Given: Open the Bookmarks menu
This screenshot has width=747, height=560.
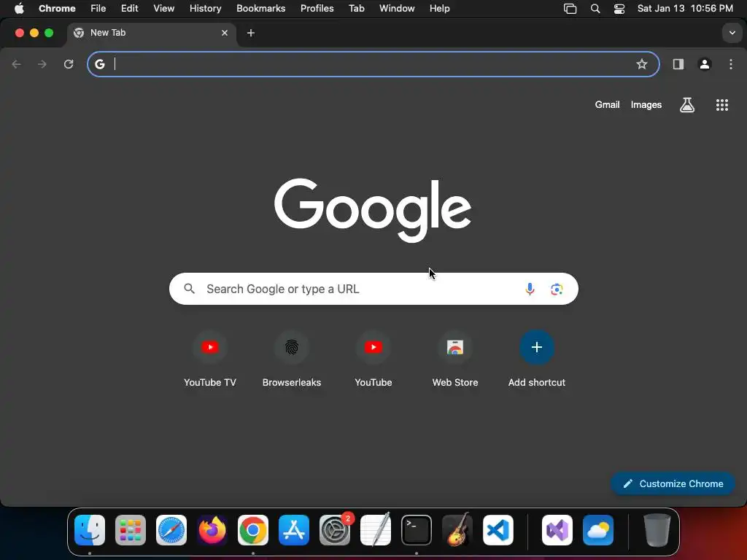Looking at the screenshot, I should [260, 9].
